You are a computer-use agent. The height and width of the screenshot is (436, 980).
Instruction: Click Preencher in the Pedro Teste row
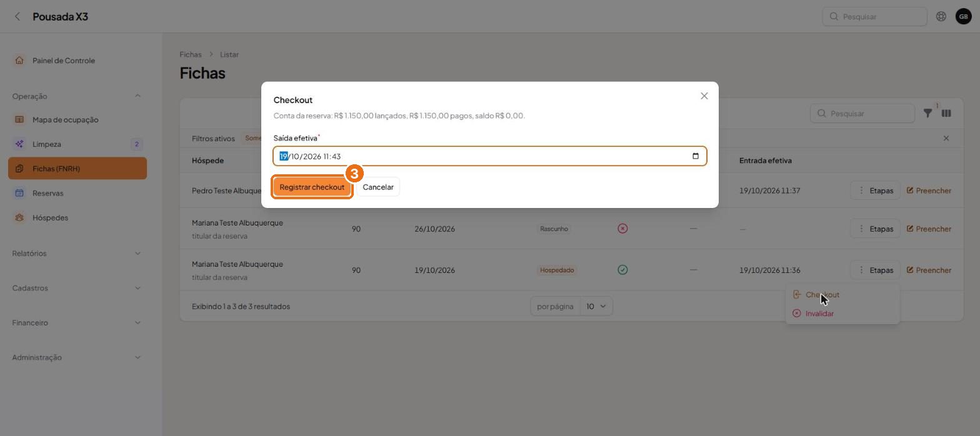coord(929,191)
